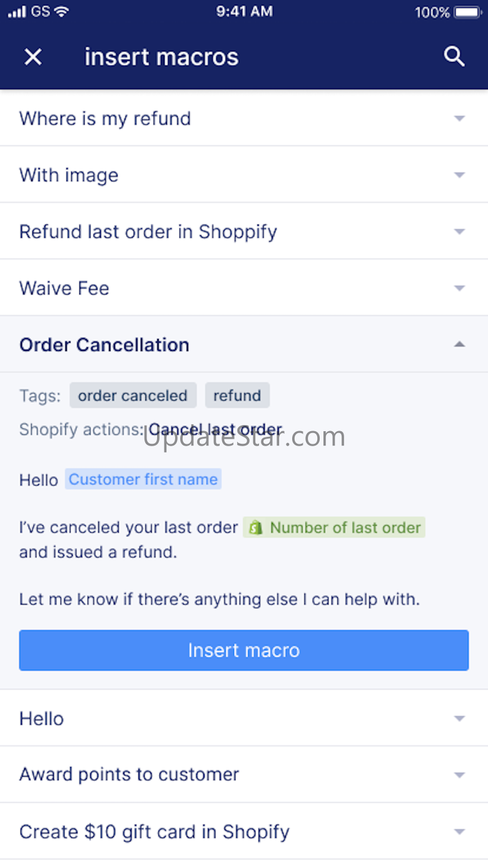488x868 pixels.
Task: Click the Customer first name variable
Action: click(143, 479)
